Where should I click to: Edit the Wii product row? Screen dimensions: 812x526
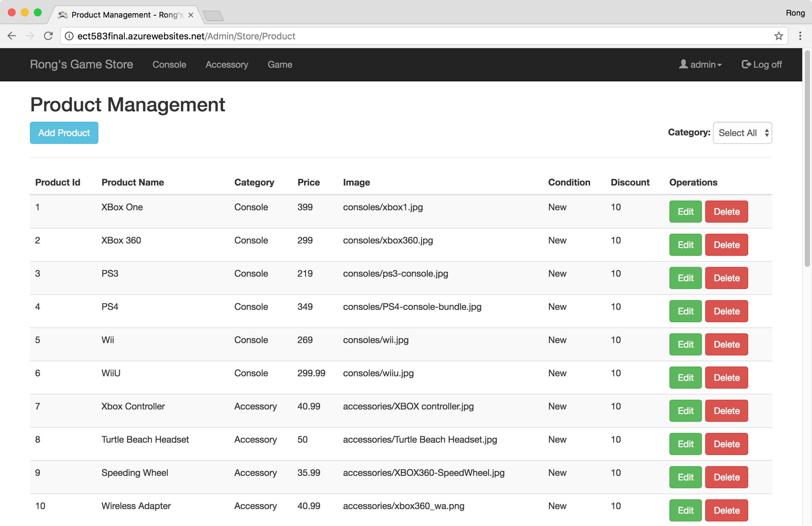[685, 344]
